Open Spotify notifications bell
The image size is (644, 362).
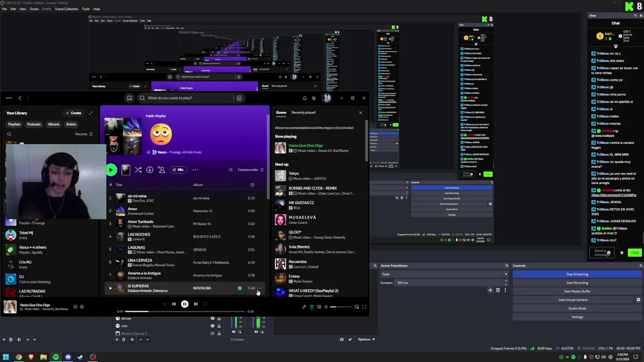pos(304,98)
